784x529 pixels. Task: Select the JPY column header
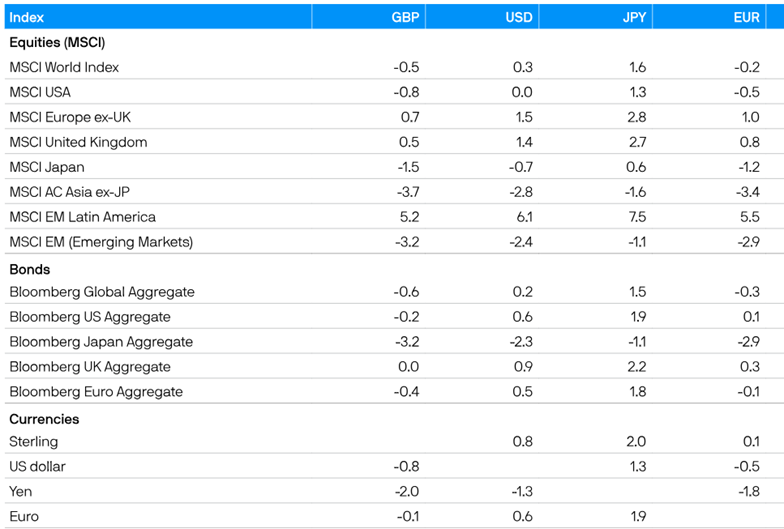[633, 17]
